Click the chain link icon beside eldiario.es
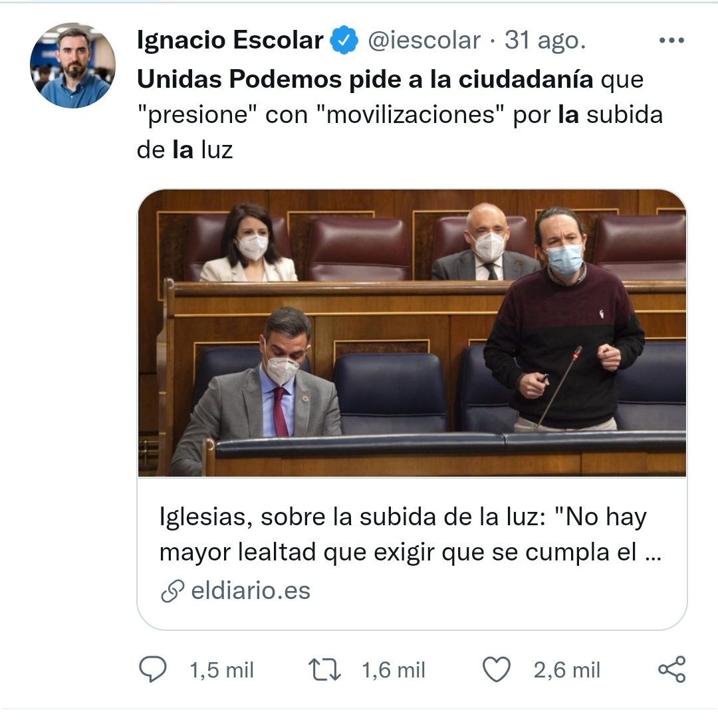The height and width of the screenshot is (728, 718). click(173, 591)
